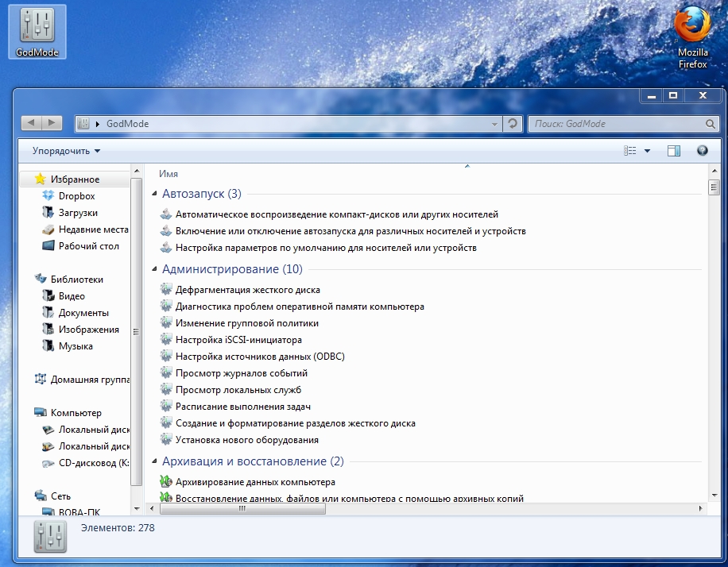Open Просмотр журналов событий item
728x567 pixels.
click(241, 373)
